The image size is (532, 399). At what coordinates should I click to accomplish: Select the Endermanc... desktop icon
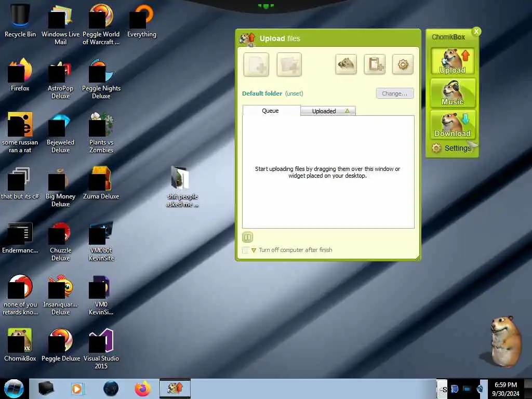pos(20,237)
